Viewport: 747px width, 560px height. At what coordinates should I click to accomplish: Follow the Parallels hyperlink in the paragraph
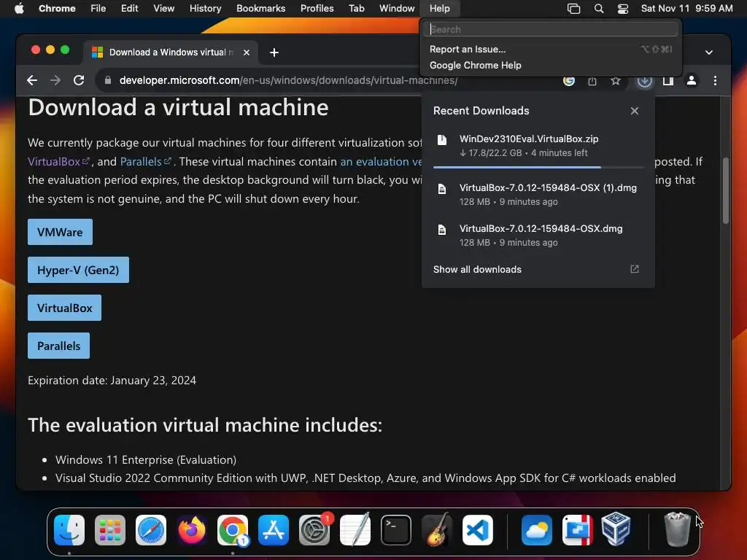pyautogui.click(x=145, y=161)
